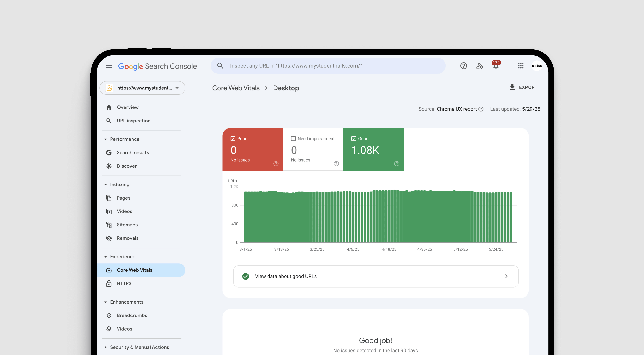This screenshot has width=644, height=355.
Task: Click the Breadcrumbs layers icon
Action: coord(109,315)
